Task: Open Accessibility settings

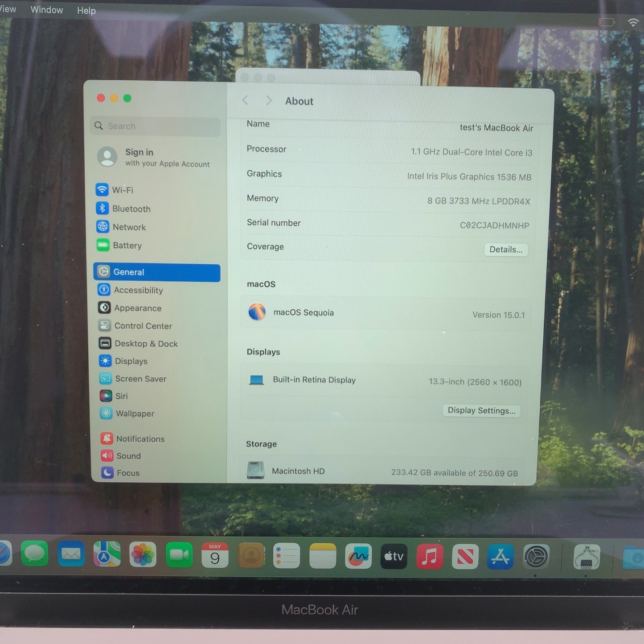Action: 130,290
